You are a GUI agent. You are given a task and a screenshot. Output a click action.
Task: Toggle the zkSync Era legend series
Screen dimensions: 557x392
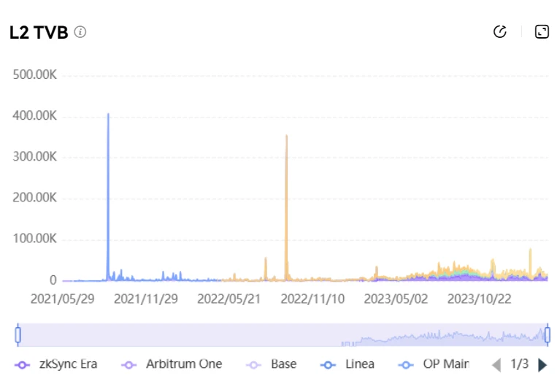pyautogui.click(x=55, y=364)
